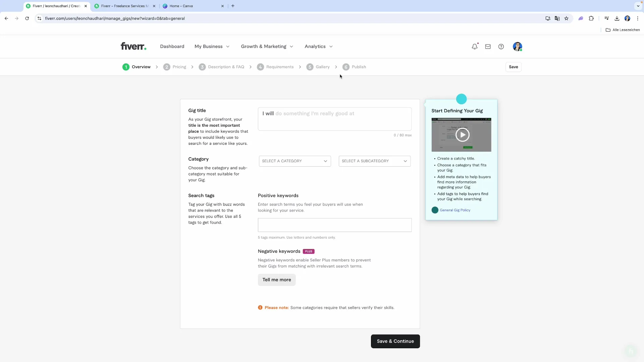The image size is (644, 362).
Task: Open the SELECT A CATEGORY dropdown
Action: pos(294,161)
